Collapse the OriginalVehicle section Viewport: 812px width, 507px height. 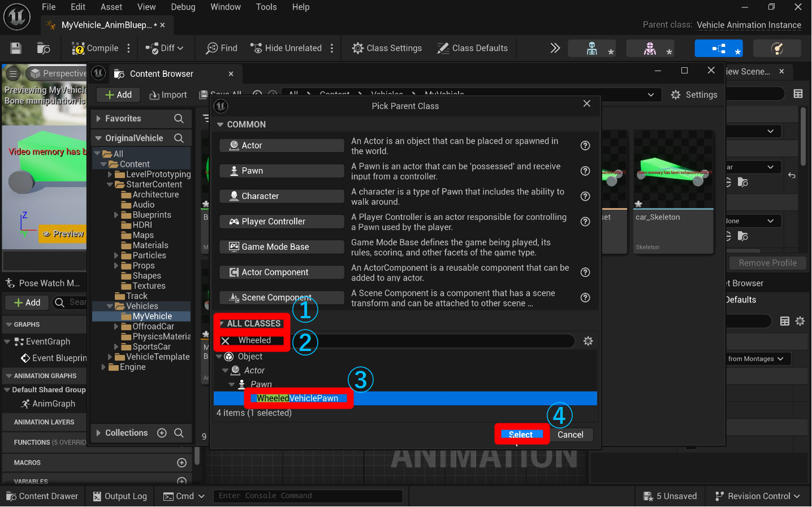pos(98,138)
